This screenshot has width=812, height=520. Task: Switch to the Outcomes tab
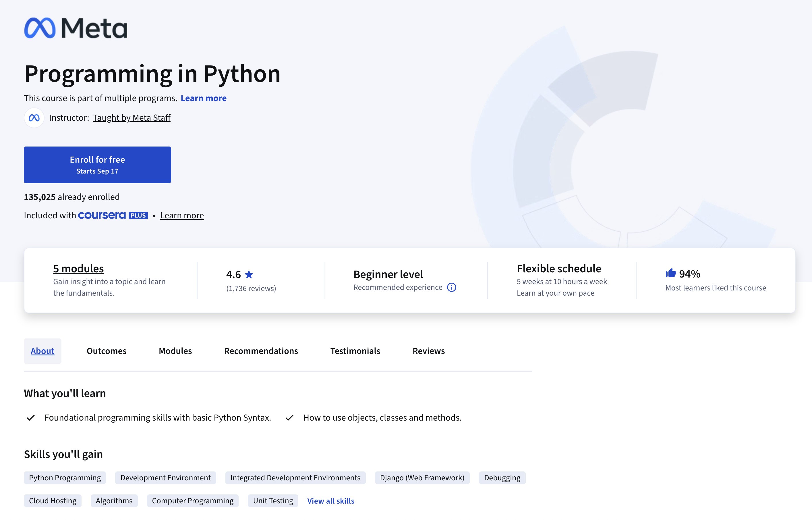coord(106,351)
